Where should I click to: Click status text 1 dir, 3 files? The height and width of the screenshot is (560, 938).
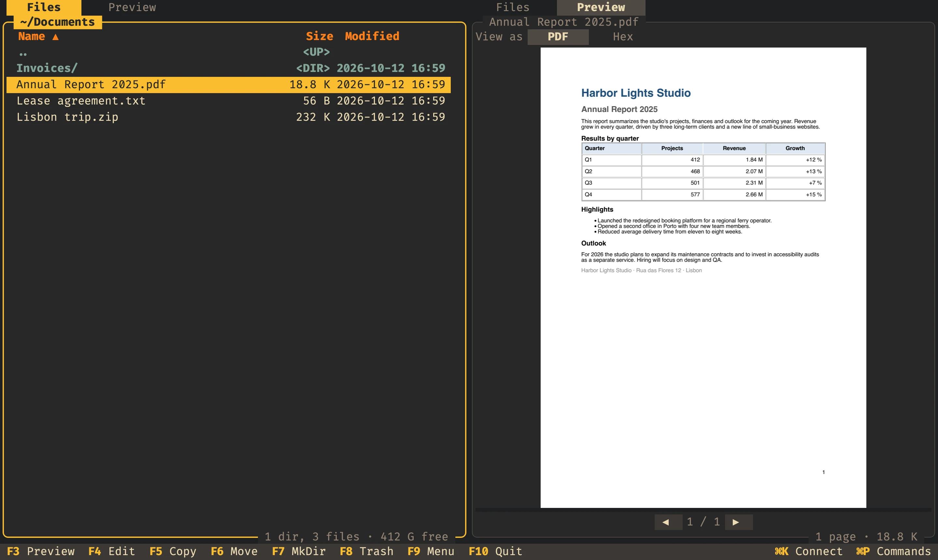coord(312,536)
